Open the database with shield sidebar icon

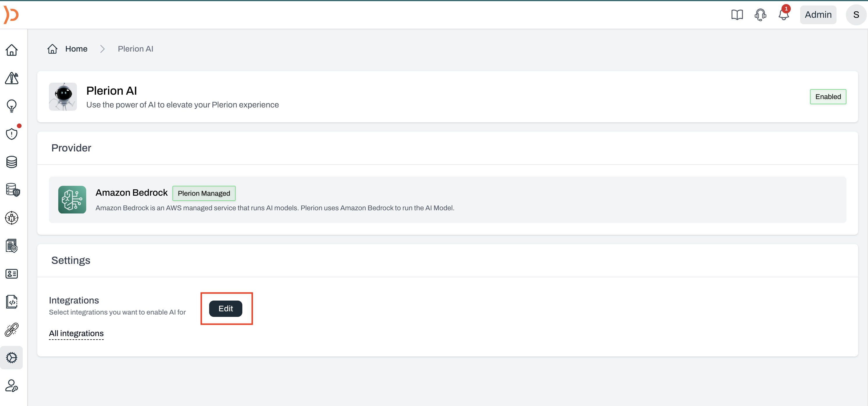pyautogui.click(x=13, y=190)
